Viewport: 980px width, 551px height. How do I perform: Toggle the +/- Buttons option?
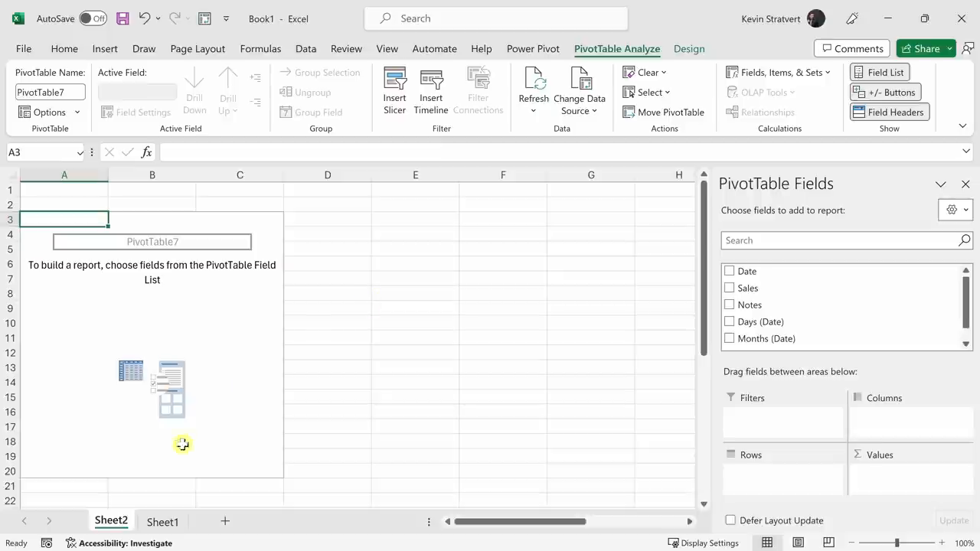coord(885,92)
